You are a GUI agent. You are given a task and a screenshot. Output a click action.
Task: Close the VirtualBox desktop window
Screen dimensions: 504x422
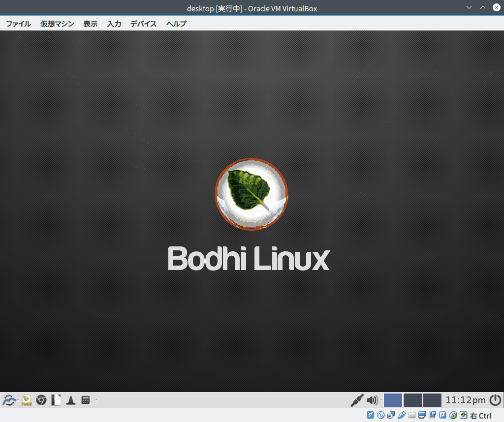pos(497,7)
